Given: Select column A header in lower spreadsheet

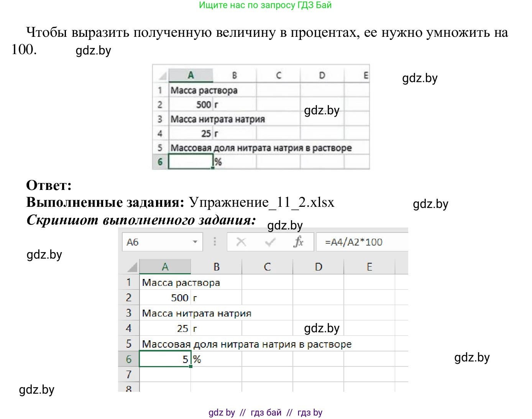Looking at the screenshot, I should [165, 266].
